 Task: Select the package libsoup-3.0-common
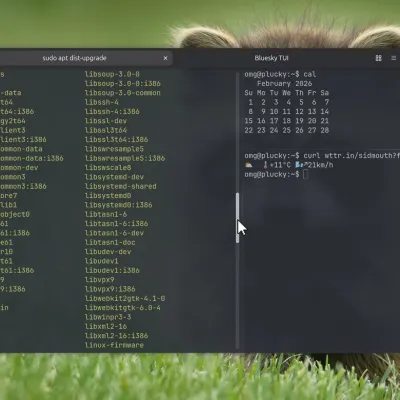pyautogui.click(x=122, y=93)
